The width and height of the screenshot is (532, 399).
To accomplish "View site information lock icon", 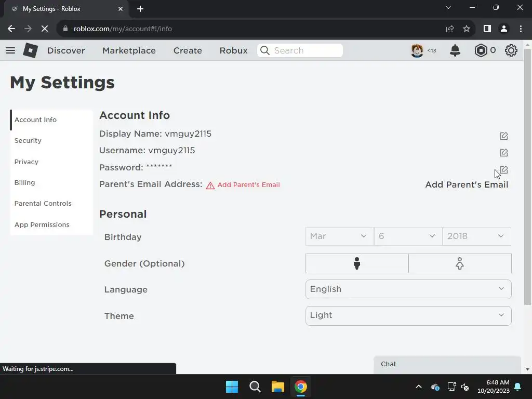I will [65, 29].
